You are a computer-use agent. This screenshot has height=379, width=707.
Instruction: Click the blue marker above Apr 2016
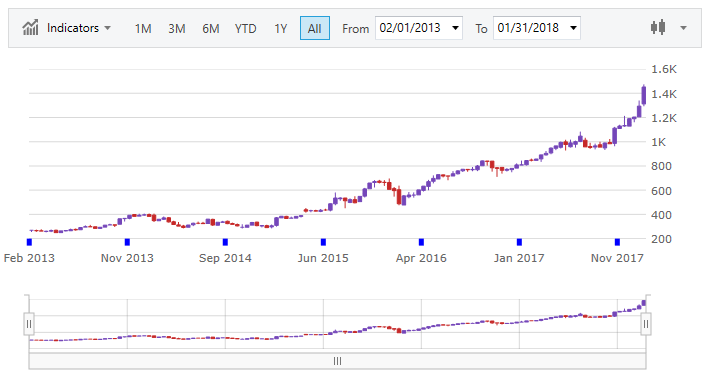point(421,242)
